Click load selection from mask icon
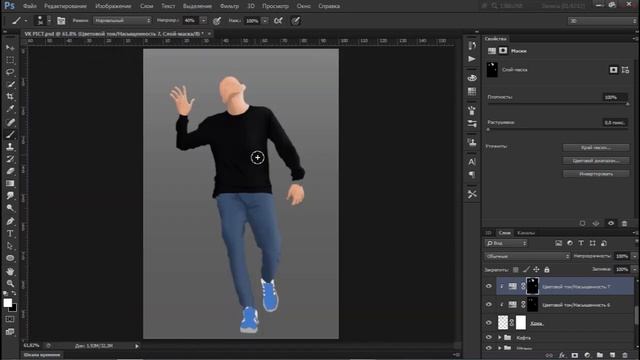 coord(582,223)
